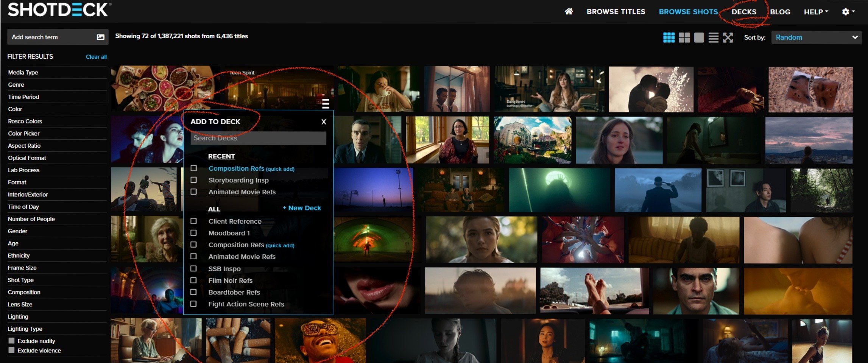Image resolution: width=868 pixels, height=363 pixels.
Task: Check the Fight Action Scene Refs deck
Action: point(193,304)
